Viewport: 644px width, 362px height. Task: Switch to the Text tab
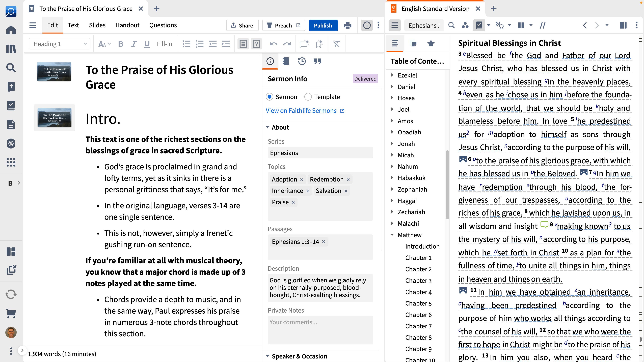coord(73,25)
